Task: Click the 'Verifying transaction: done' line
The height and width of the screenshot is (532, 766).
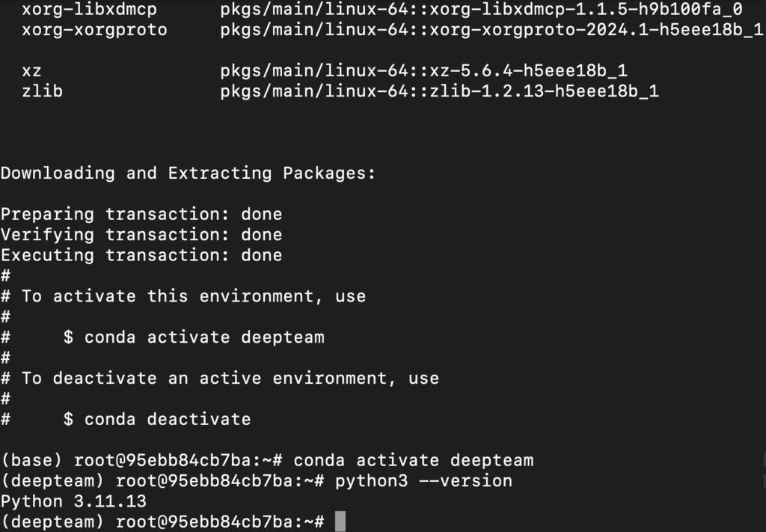Action: point(141,234)
